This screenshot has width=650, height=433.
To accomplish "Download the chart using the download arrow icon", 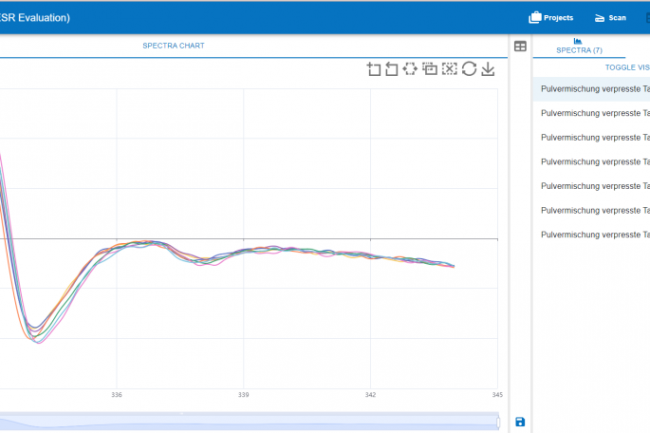I will pyautogui.click(x=487, y=69).
